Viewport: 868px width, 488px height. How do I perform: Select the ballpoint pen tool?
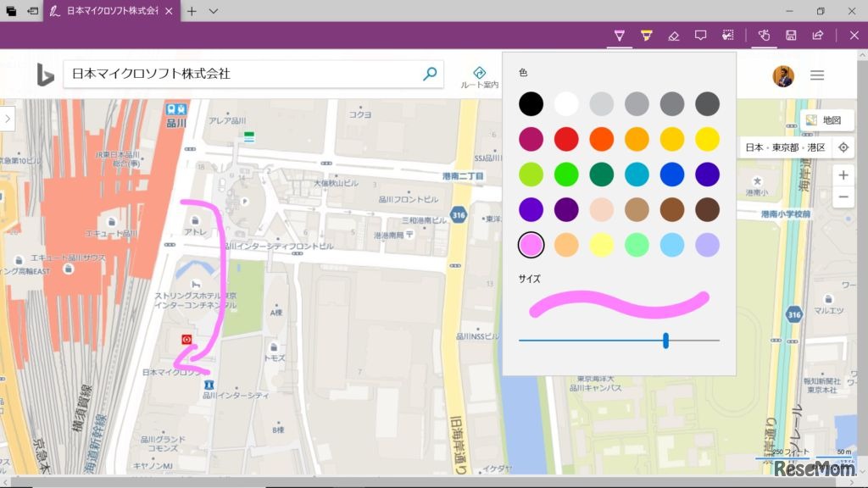coord(620,35)
